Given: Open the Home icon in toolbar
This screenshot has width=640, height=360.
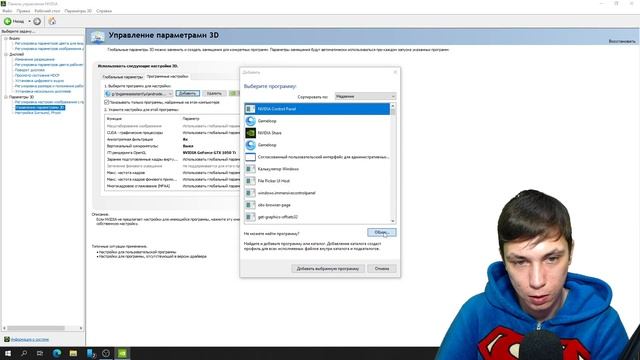Looking at the screenshot, I should (52, 21).
